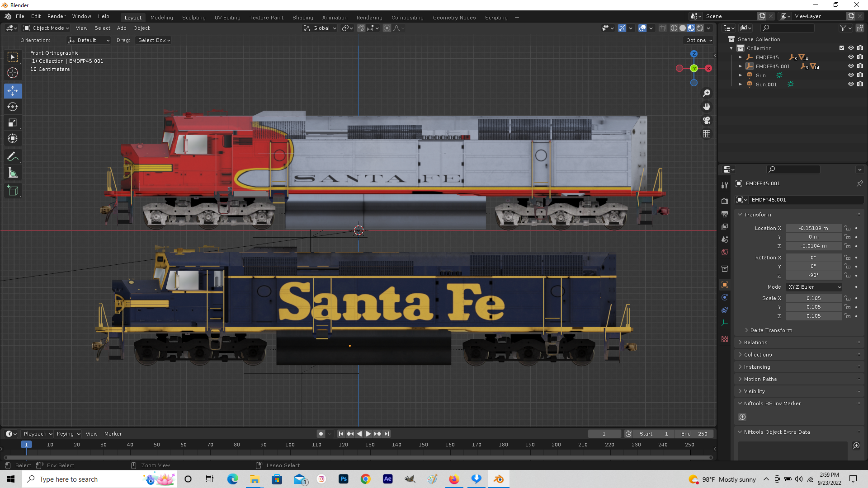The width and height of the screenshot is (868, 488).
Task: Click the Location X value field
Action: tap(813, 228)
